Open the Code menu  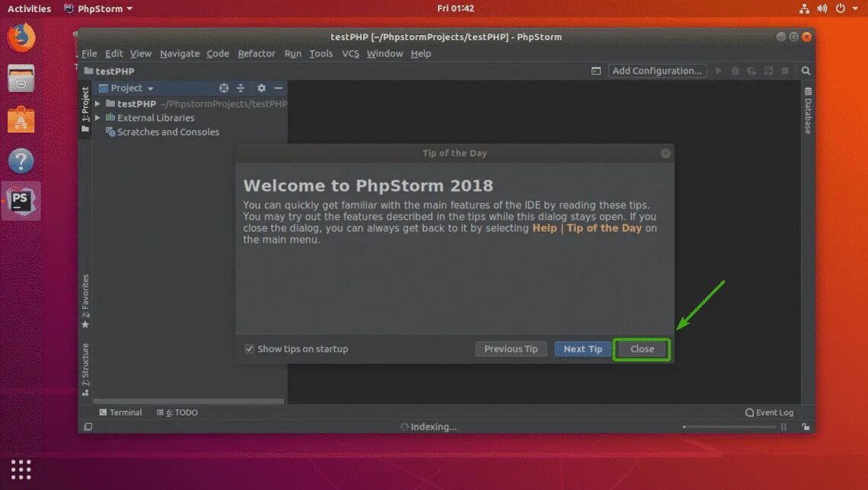[x=218, y=54]
